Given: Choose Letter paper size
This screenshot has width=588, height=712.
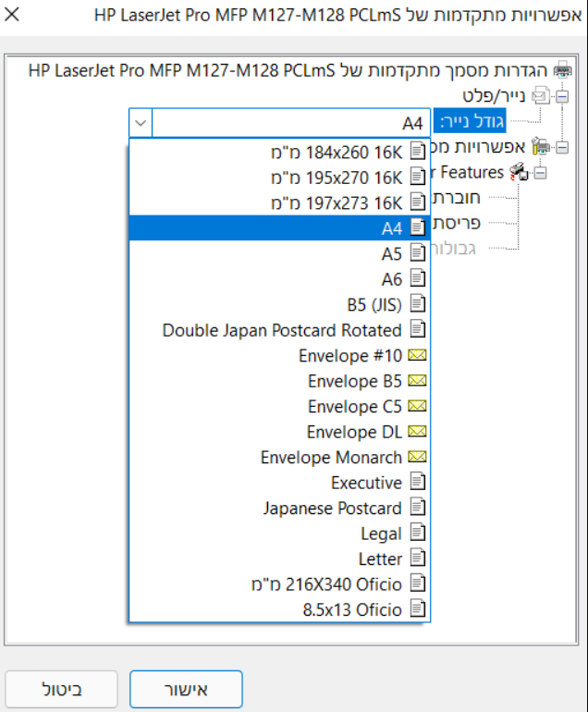Looking at the screenshot, I should (x=280, y=559).
